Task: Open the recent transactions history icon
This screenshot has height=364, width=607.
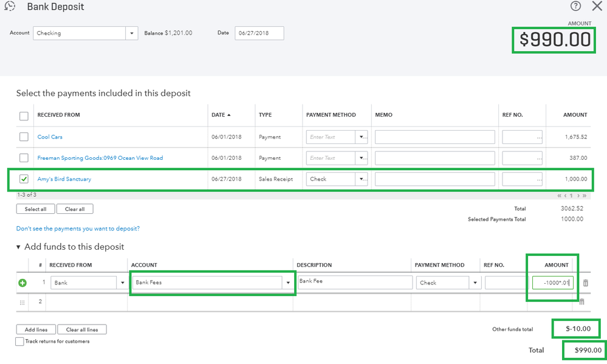Action: (10, 7)
